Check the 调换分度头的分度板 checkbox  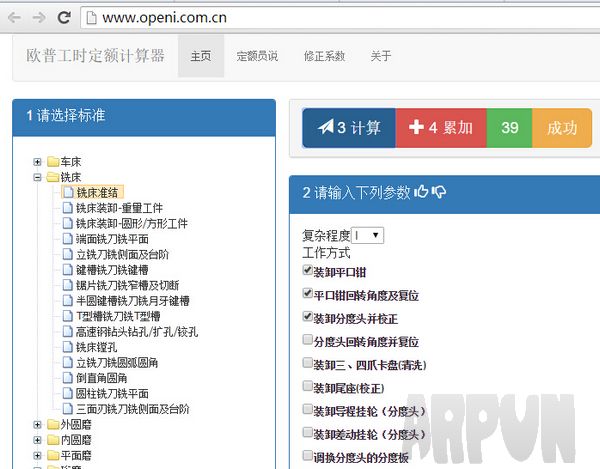[x=307, y=455]
